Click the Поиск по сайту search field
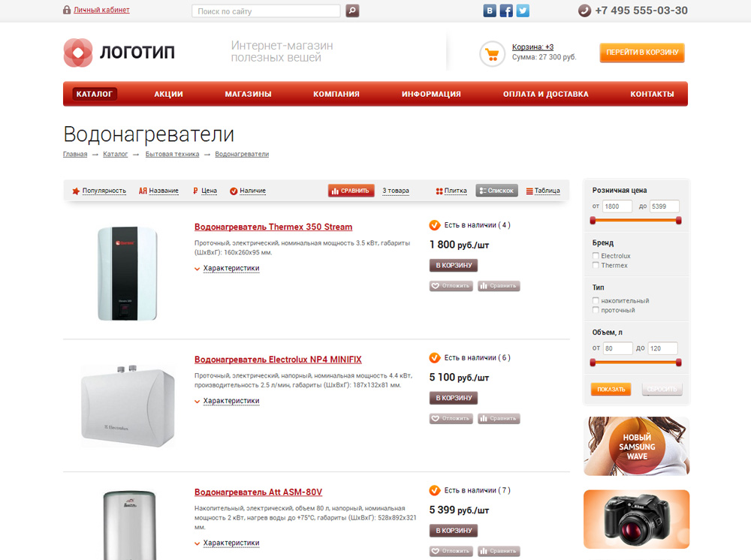The width and height of the screenshot is (751, 560). point(266,11)
